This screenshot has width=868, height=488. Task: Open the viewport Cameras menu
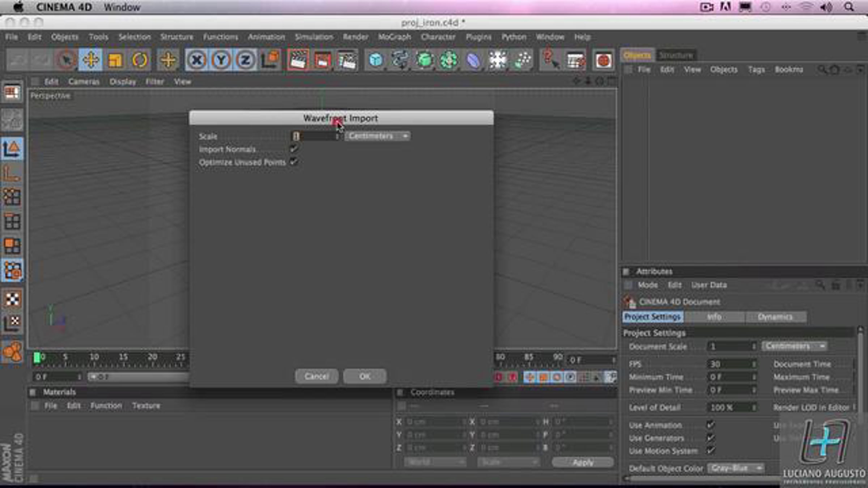(84, 82)
